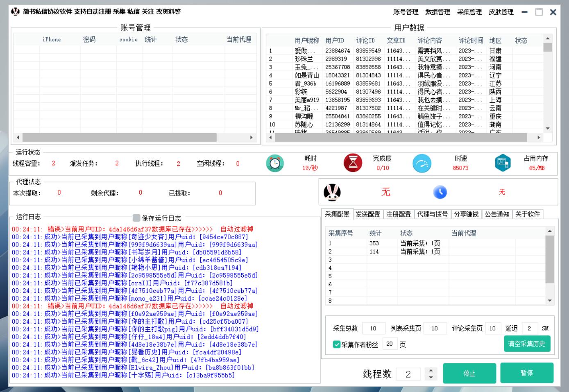Open the 账号管理 menu
Viewport: 569px width, 392px height.
[406, 12]
